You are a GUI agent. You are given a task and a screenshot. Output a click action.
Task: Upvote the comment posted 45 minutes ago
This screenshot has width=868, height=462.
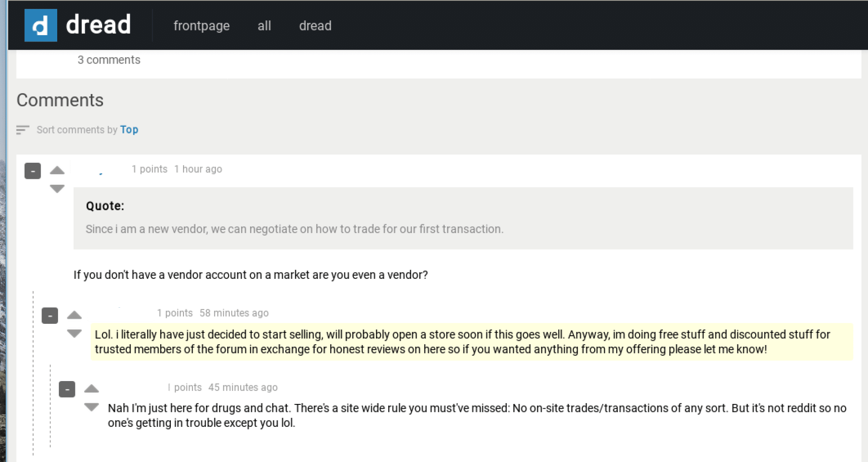point(92,389)
